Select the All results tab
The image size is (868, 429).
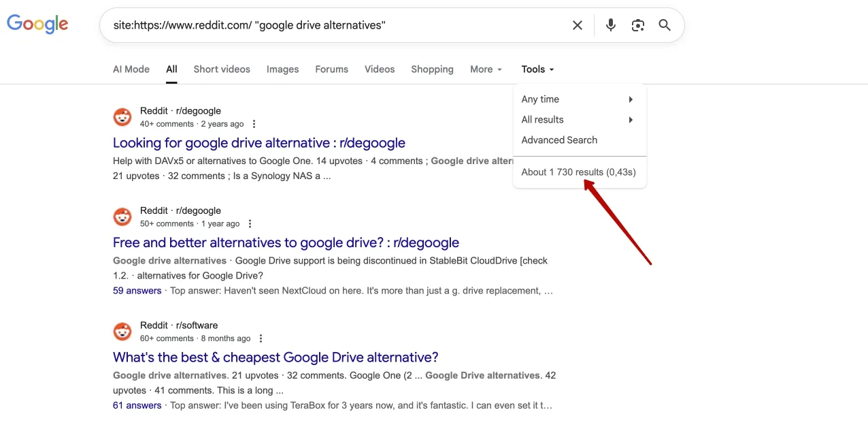tap(171, 69)
